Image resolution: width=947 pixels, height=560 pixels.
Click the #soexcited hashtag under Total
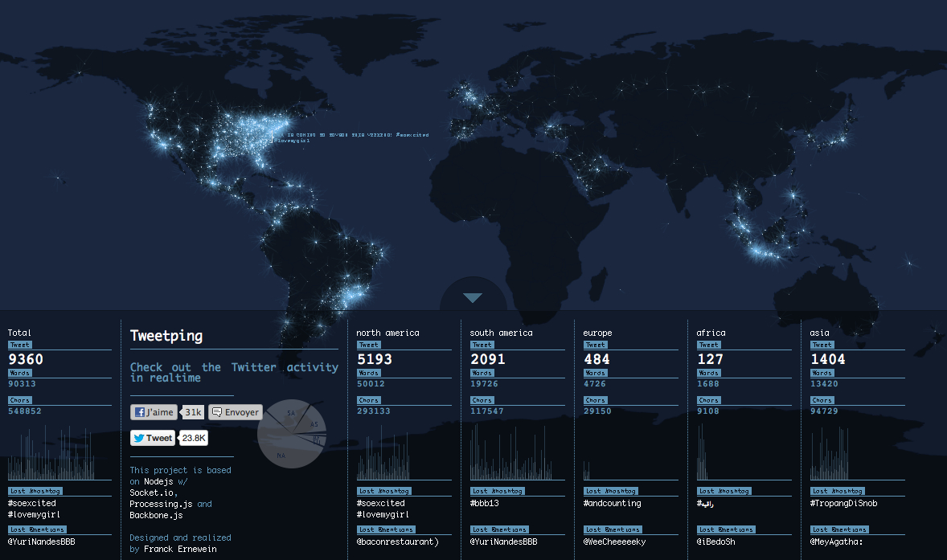point(32,503)
